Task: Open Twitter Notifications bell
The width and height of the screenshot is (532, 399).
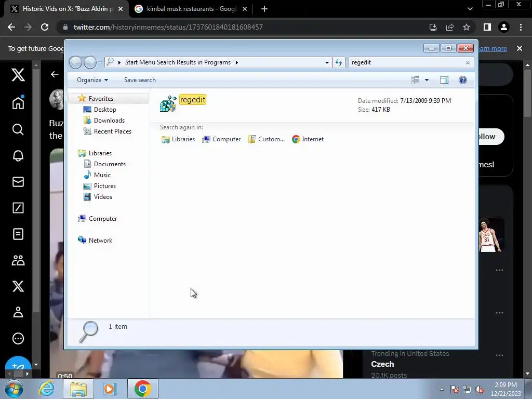Action: pyautogui.click(x=18, y=155)
